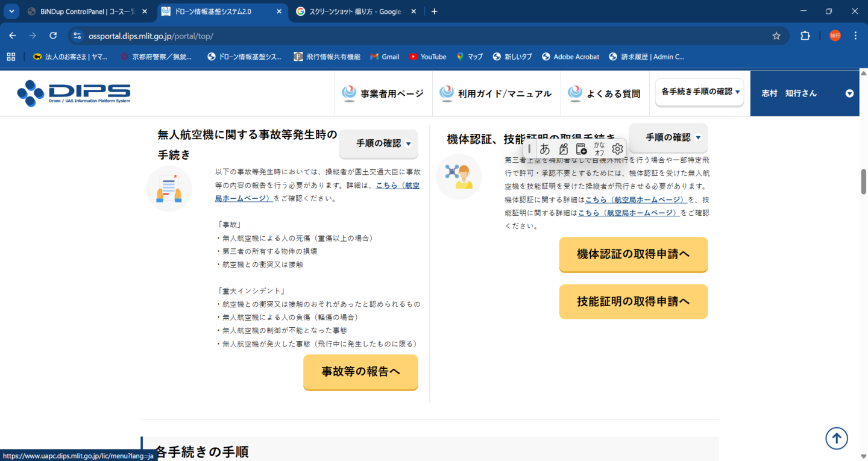Open the 事業者用ページ menu item

click(x=383, y=93)
